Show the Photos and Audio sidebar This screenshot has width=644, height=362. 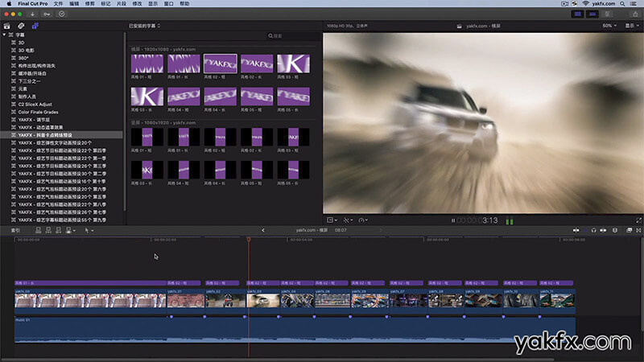click(21, 26)
